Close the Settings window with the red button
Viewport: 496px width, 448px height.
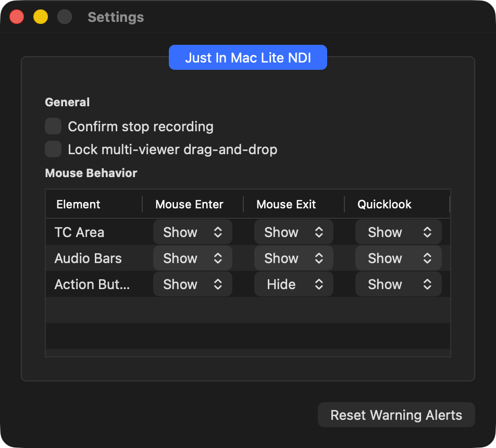pos(17,17)
